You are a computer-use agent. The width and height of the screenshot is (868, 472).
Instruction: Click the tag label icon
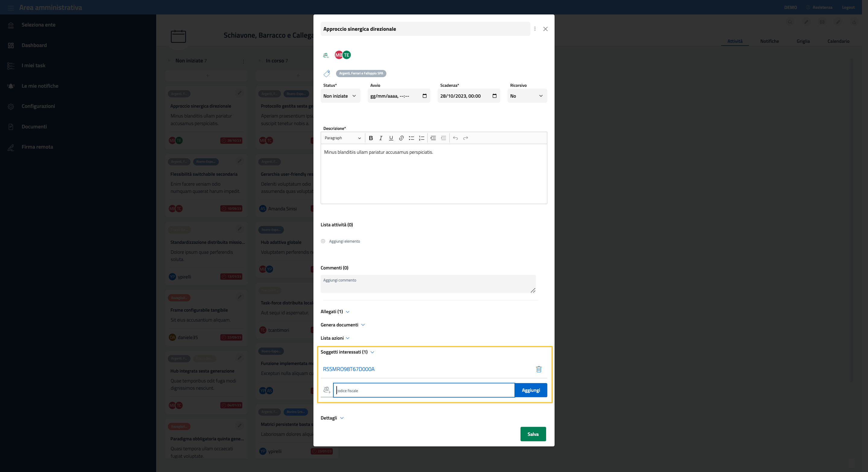pos(326,74)
